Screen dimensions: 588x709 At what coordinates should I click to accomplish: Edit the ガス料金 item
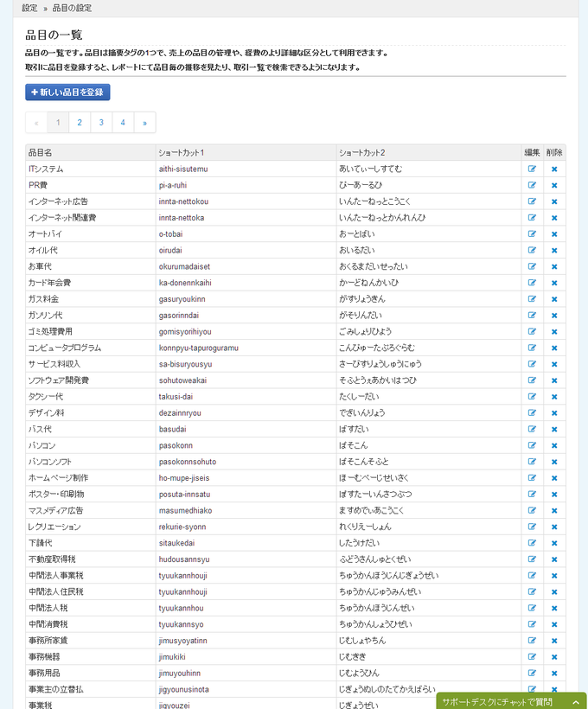pos(532,299)
